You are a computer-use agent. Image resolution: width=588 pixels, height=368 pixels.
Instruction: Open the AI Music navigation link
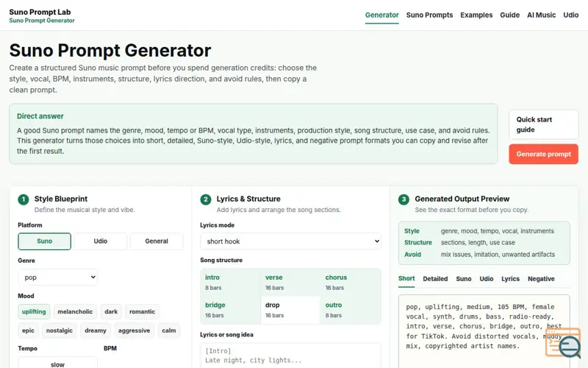coord(541,15)
